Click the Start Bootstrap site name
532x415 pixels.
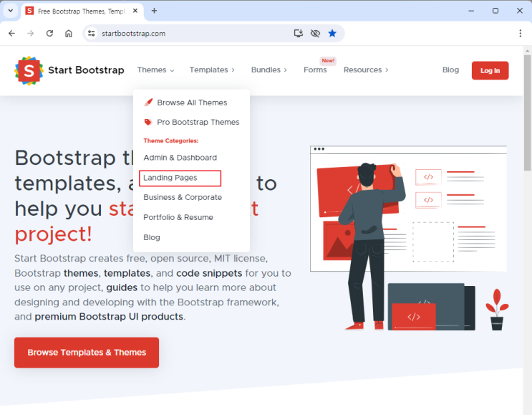coord(86,70)
